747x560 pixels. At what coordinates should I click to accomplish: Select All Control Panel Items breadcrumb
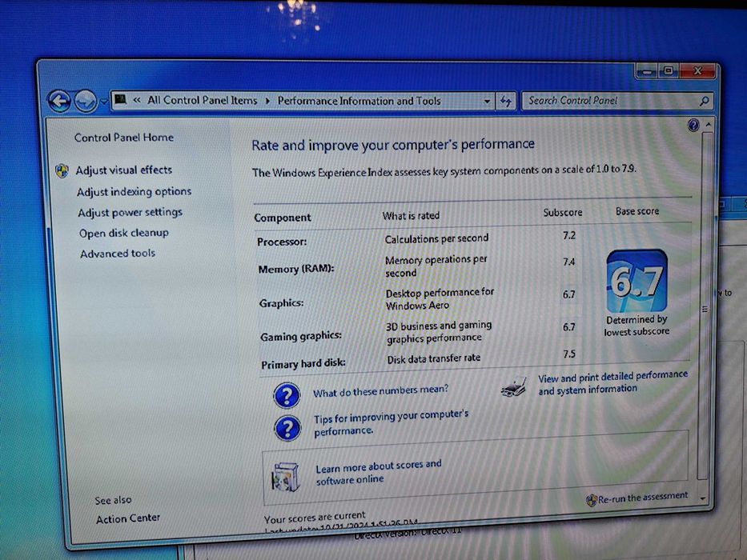[202, 101]
